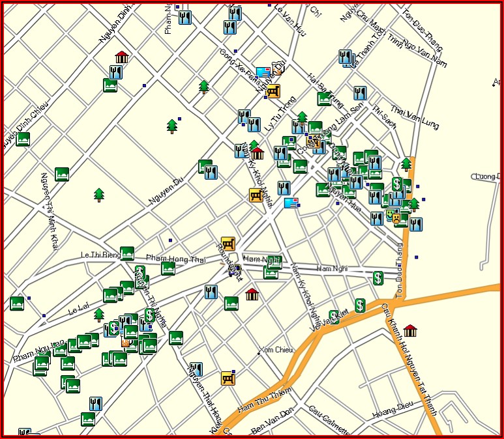Image resolution: width=504 pixels, height=439 pixels.
Task: Select the hotel icon beside Hai Ba Trung label
Action: (x=324, y=99)
